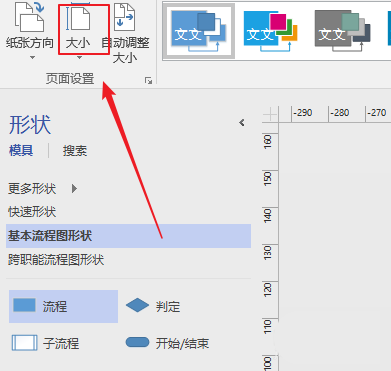This screenshot has width=391, height=371.
Task: Open the 页面设置 dialog launcher
Action: coord(148,80)
